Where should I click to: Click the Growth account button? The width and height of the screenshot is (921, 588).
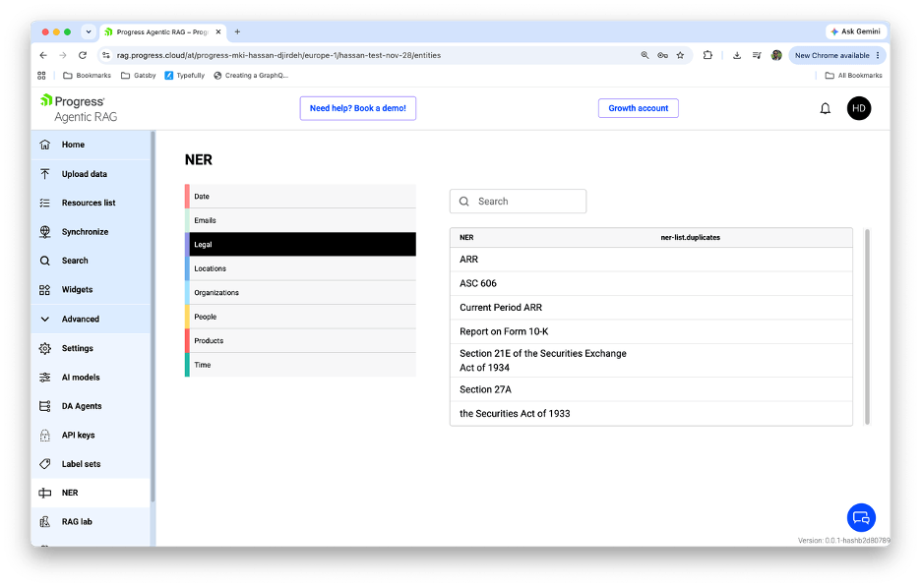(638, 108)
